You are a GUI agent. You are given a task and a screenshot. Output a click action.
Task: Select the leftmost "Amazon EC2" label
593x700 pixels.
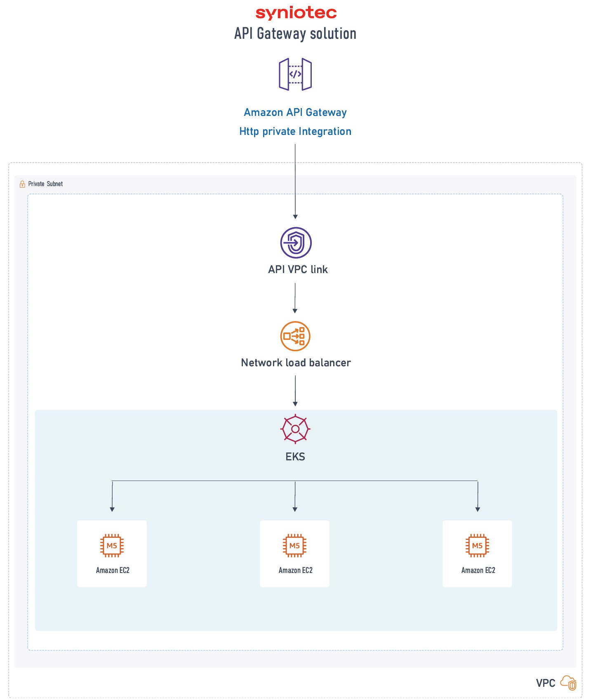pyautogui.click(x=113, y=570)
